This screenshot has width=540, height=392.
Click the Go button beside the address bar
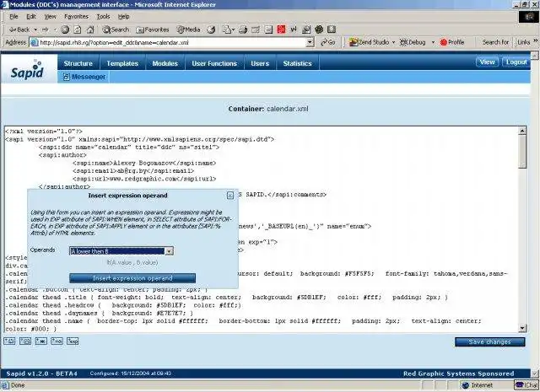(328, 42)
